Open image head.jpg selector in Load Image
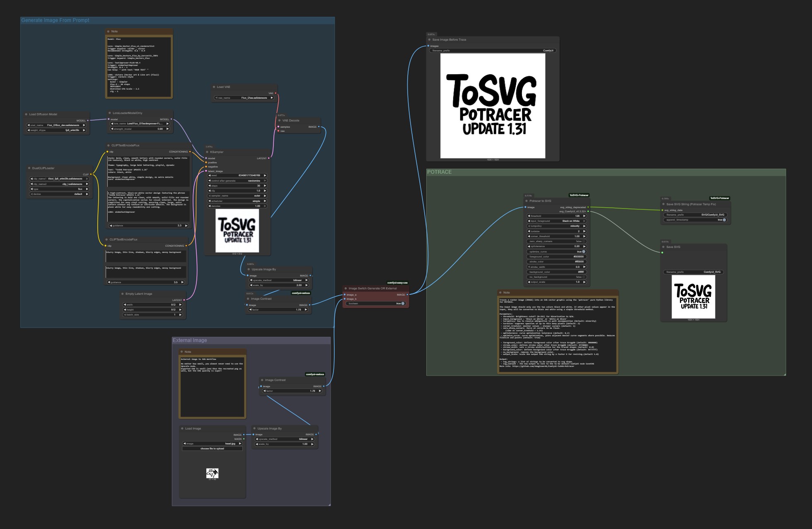The height and width of the screenshot is (529, 812). 212,444
